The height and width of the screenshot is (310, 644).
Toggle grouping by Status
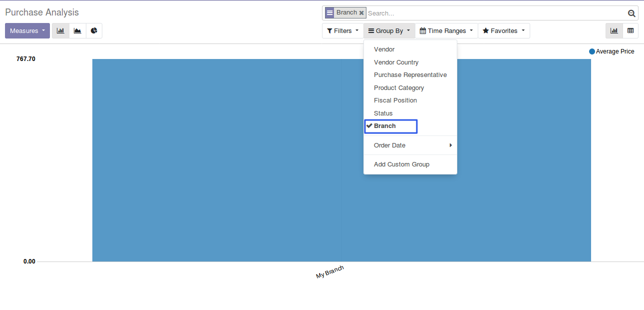coord(383,113)
